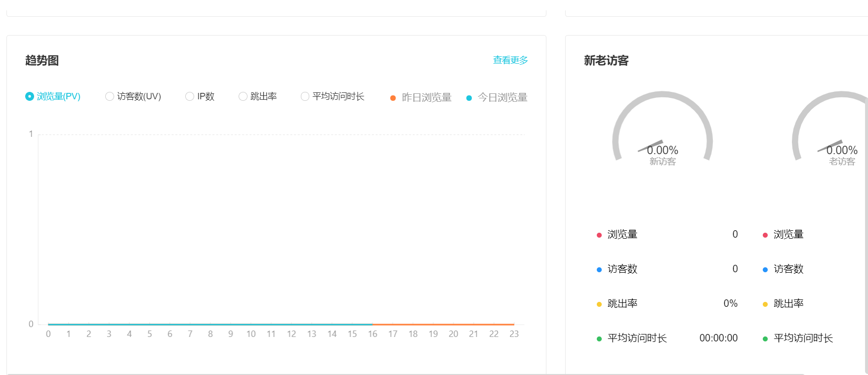The width and height of the screenshot is (868, 375).
Task: Select 平均访问时长 radio option
Action: point(305,96)
